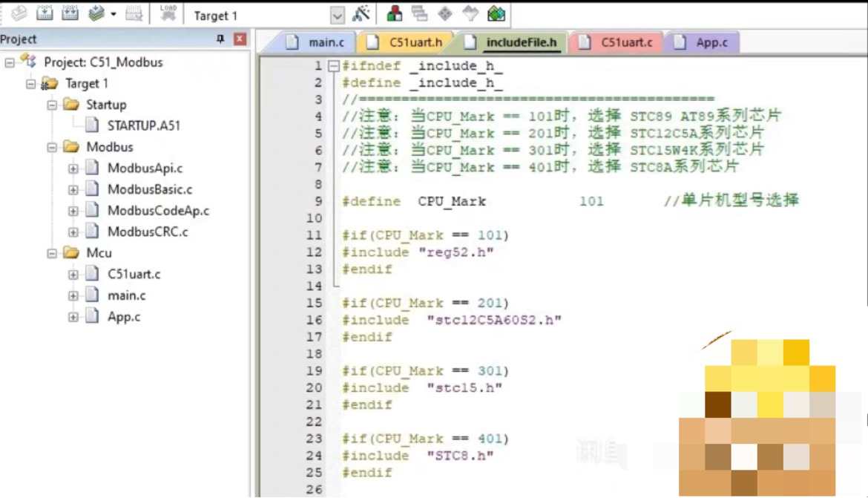Click the Select Software Packs icon
The width and height of the screenshot is (868, 498).
470,13
